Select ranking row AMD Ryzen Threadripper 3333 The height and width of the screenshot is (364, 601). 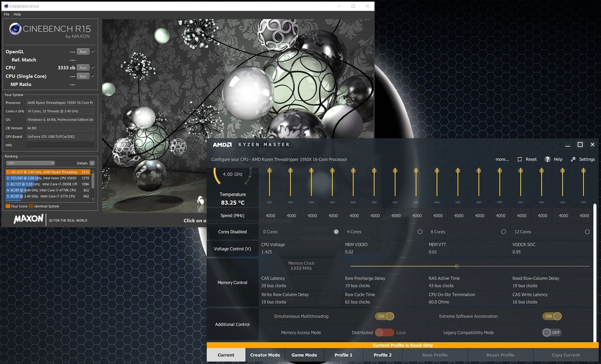coord(48,172)
